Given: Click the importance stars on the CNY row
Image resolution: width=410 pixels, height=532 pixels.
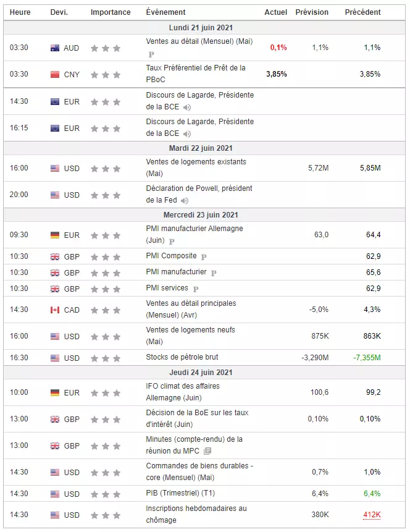Looking at the screenshot, I should click(106, 75).
